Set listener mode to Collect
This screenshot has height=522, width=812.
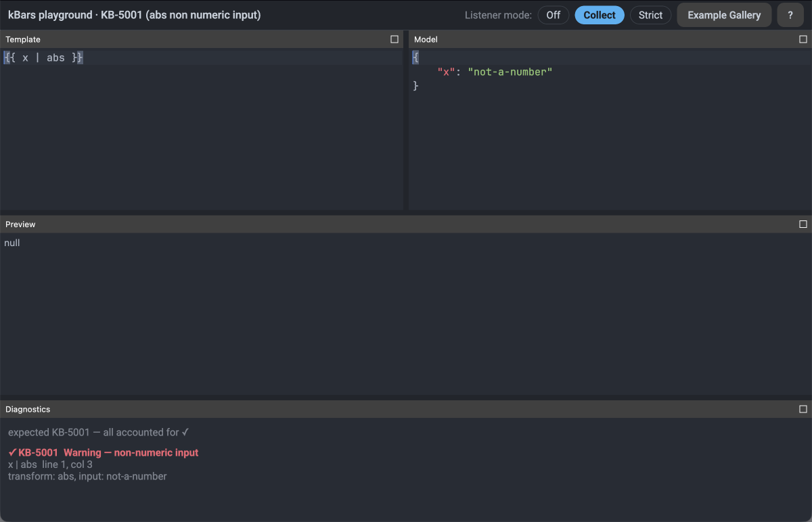(600, 15)
